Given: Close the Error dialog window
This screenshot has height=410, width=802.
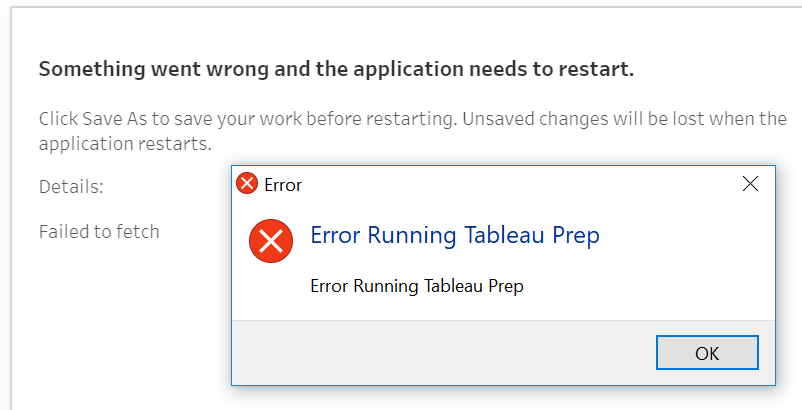Looking at the screenshot, I should click(x=750, y=184).
